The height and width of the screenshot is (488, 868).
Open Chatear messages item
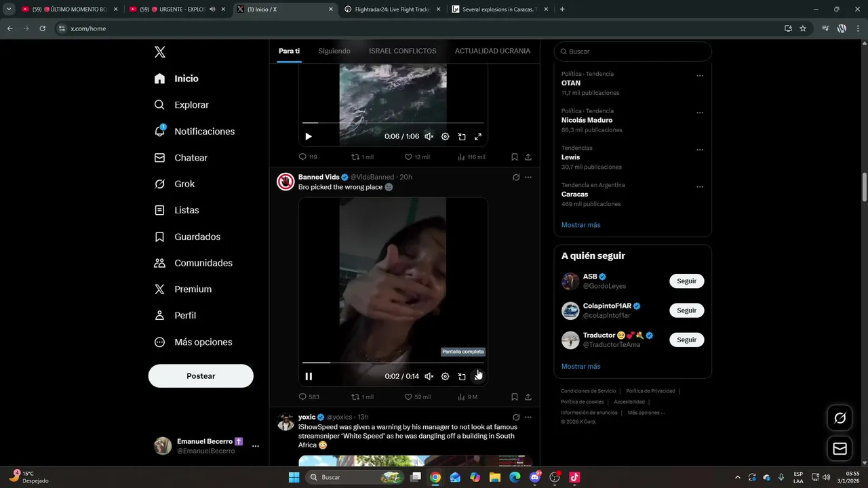[x=180, y=157]
